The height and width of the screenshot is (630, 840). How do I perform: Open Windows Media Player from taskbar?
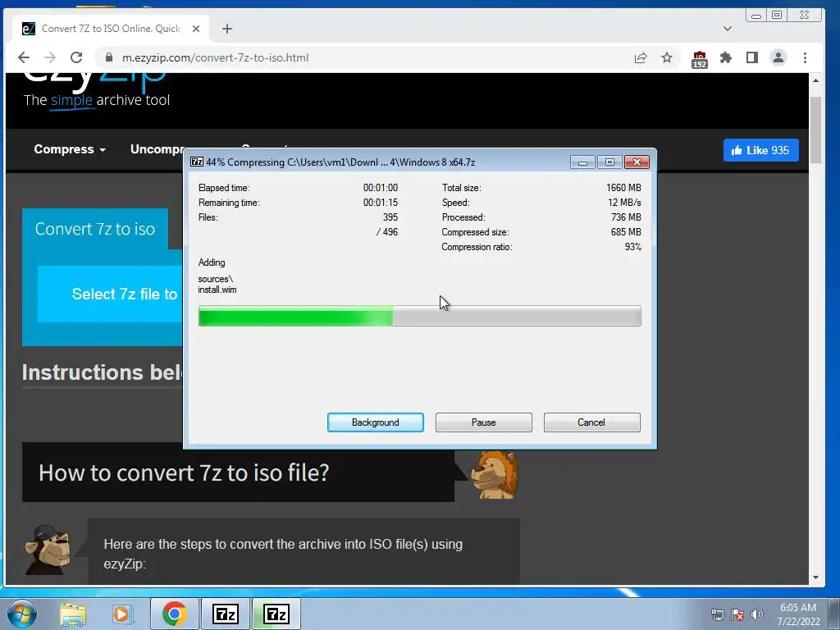122,614
